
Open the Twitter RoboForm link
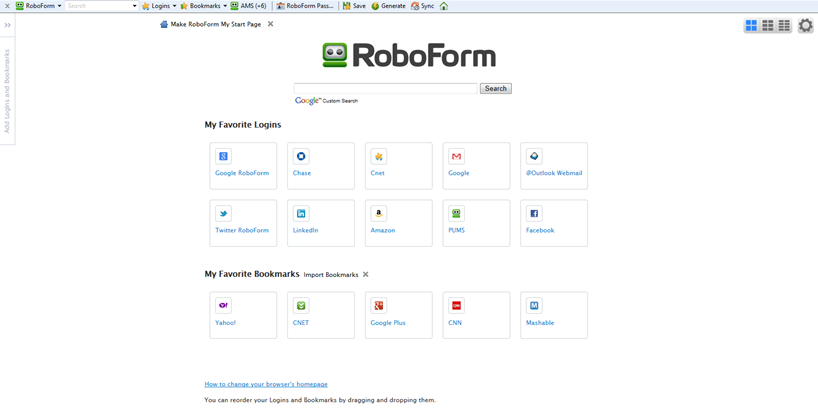click(242, 230)
